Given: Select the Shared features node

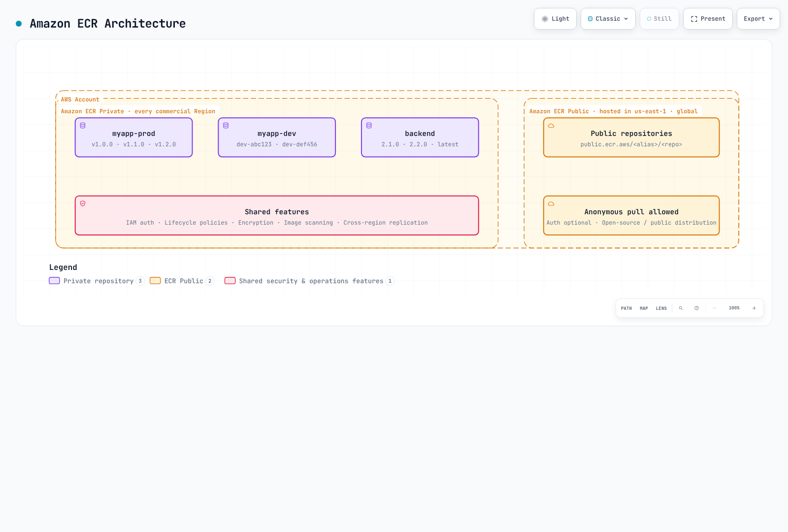Looking at the screenshot, I should (x=277, y=215).
